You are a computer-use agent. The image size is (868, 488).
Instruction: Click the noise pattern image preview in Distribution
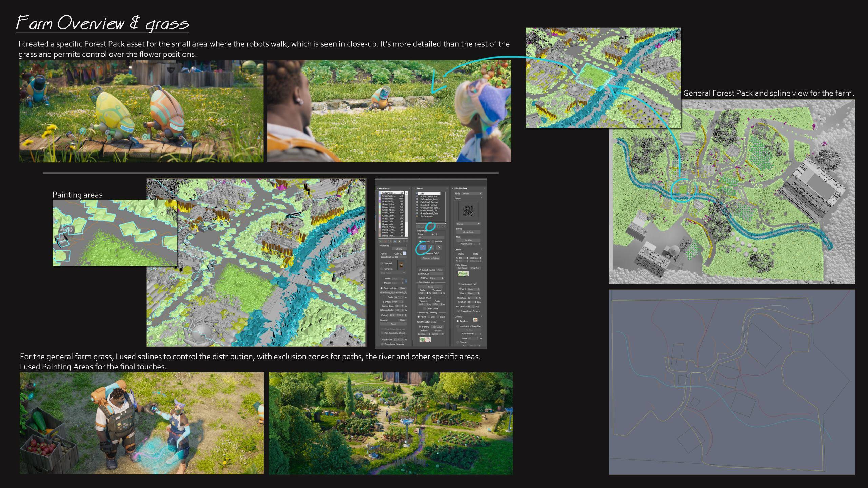[x=468, y=211]
